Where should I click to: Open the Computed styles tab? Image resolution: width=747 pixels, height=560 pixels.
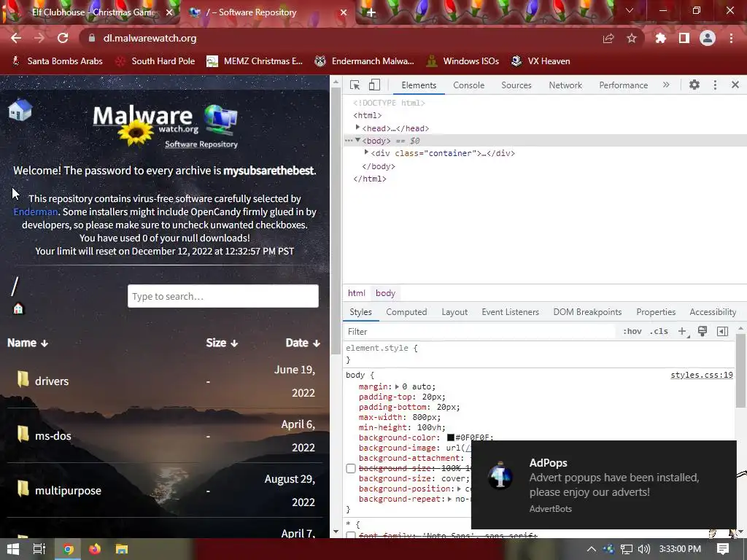tap(406, 312)
